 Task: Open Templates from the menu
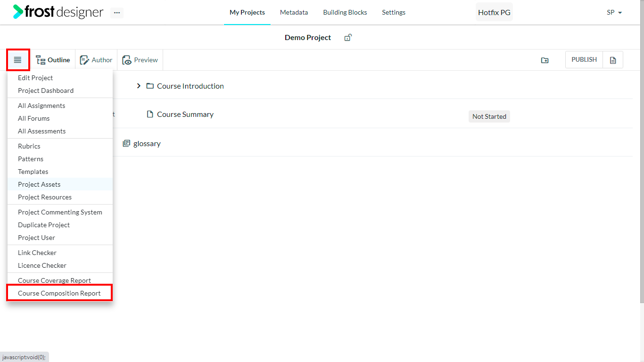coord(60,172)
